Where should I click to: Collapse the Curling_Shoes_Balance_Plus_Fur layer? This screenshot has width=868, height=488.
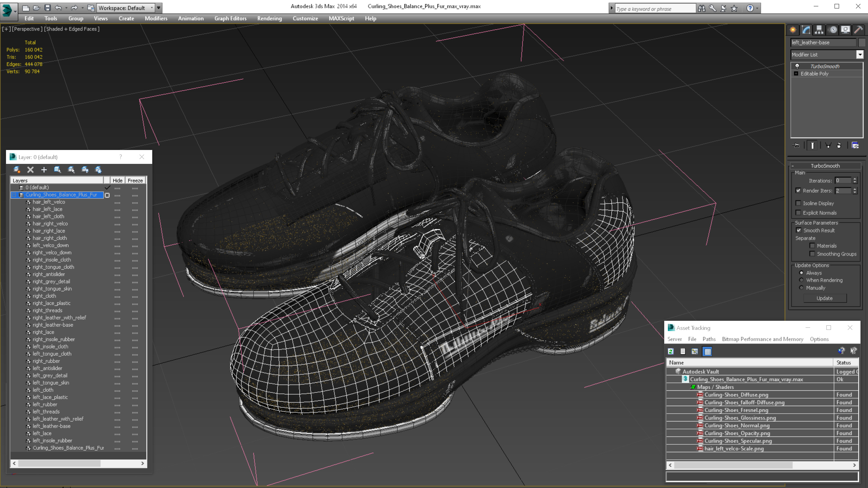pos(14,195)
